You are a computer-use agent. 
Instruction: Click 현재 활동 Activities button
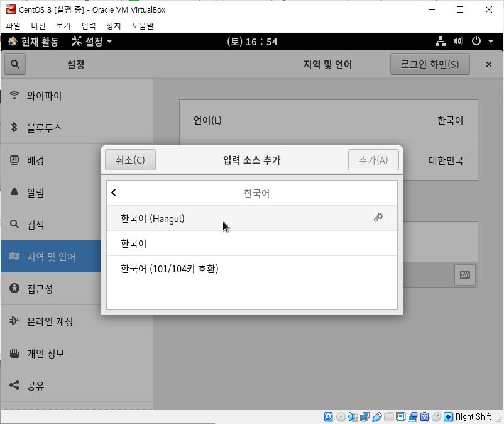pos(33,41)
